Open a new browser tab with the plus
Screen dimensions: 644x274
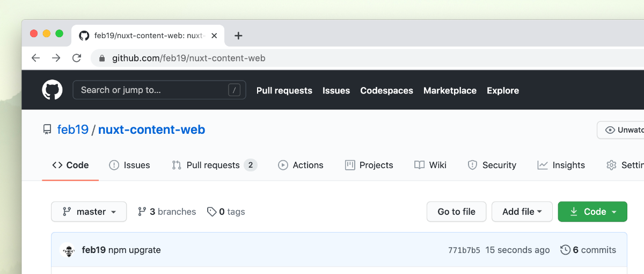(x=239, y=35)
